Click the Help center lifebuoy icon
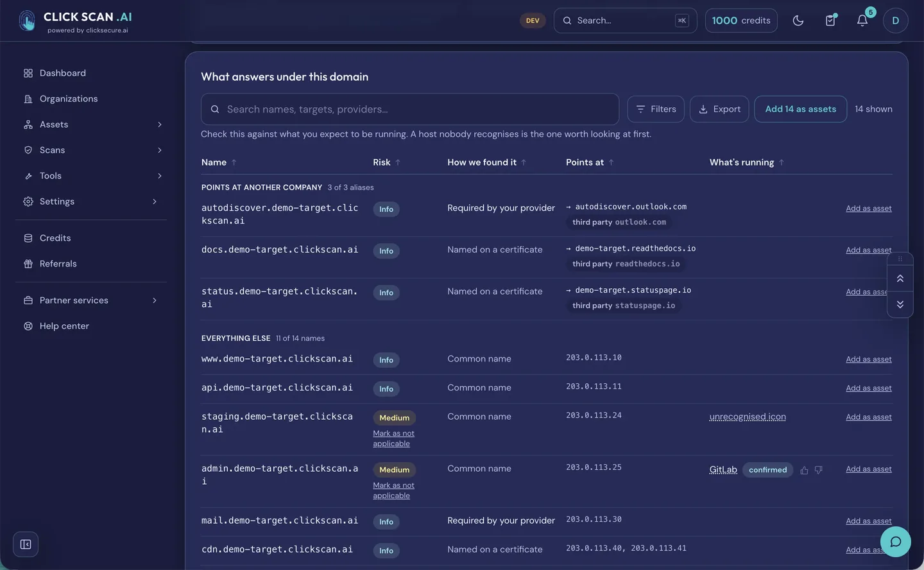Screen dimensions: 924x570 click(28, 326)
